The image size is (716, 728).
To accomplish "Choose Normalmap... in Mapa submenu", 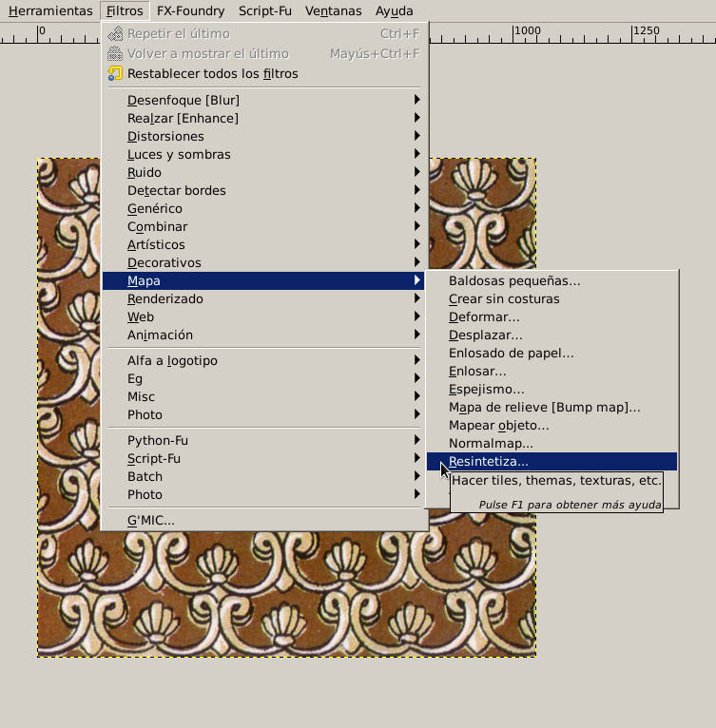I will click(552, 444).
